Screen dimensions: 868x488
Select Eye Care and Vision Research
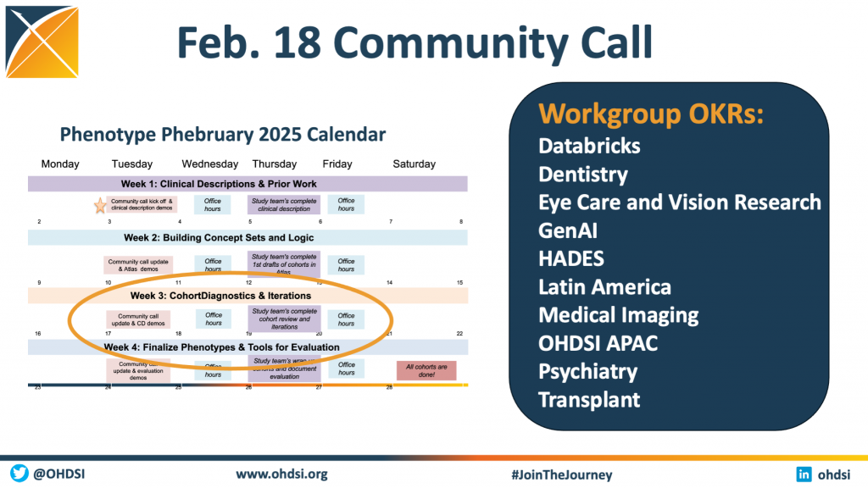coord(679,202)
